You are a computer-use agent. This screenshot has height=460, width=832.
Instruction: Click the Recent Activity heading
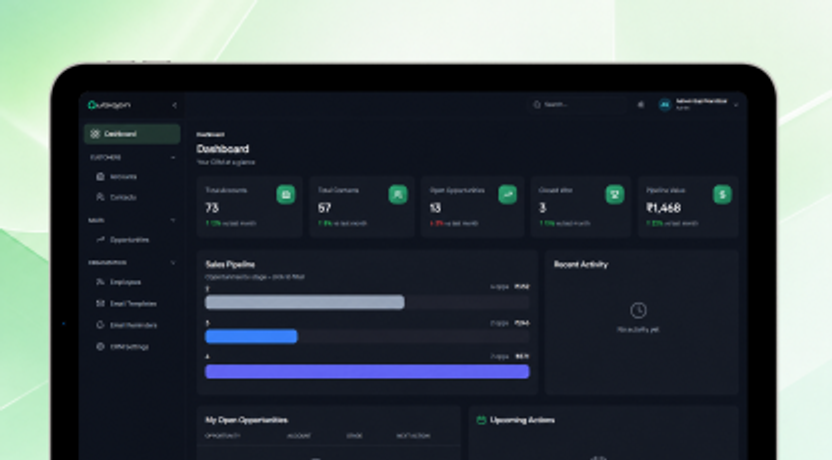tap(581, 264)
